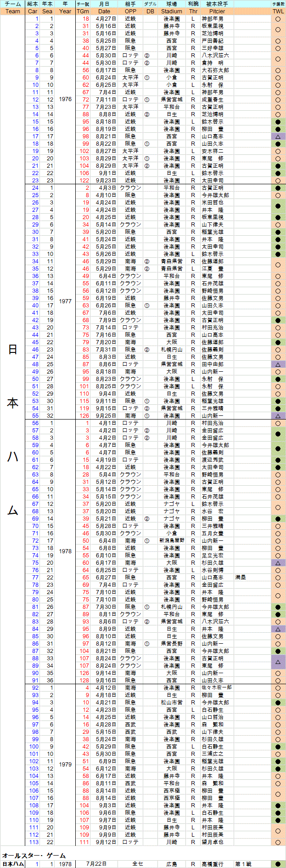Click the 'Thr' column header

tap(193, 11)
